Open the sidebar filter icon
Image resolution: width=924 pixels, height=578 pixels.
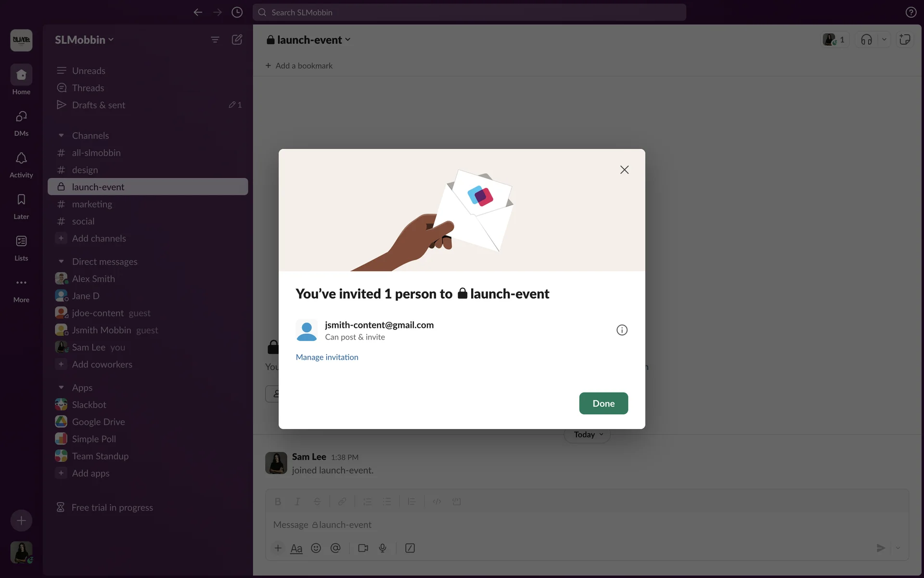(x=215, y=39)
